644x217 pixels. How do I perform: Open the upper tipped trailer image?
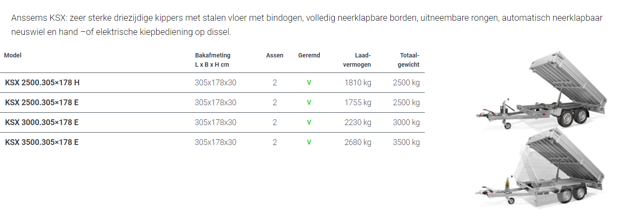pyautogui.click(x=541, y=91)
